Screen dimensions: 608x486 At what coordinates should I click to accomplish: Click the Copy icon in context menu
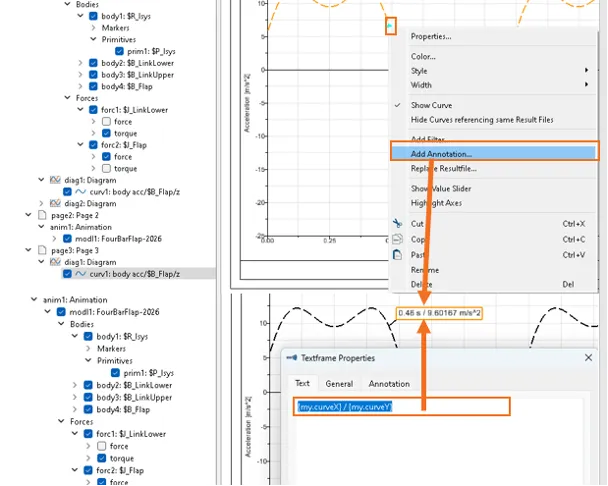click(x=397, y=240)
